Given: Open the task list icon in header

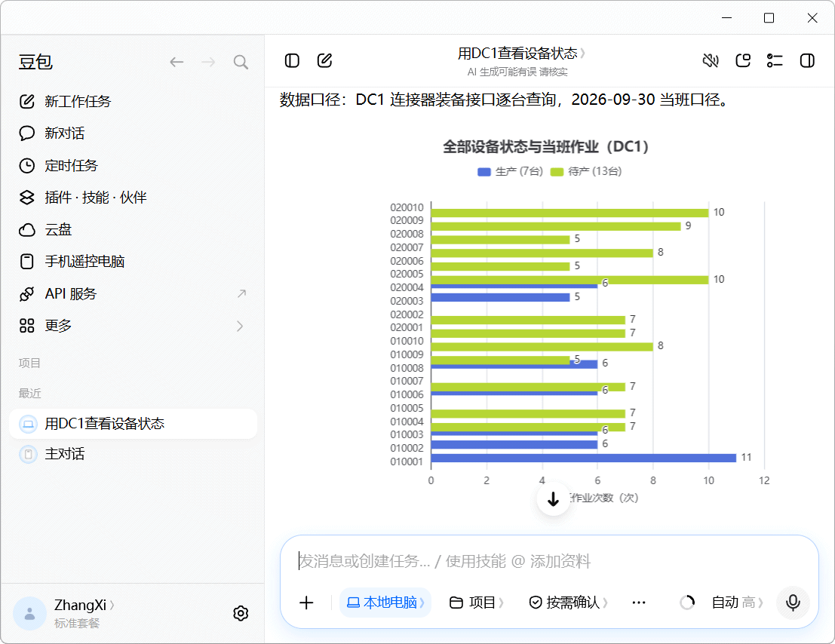Looking at the screenshot, I should pos(775,60).
